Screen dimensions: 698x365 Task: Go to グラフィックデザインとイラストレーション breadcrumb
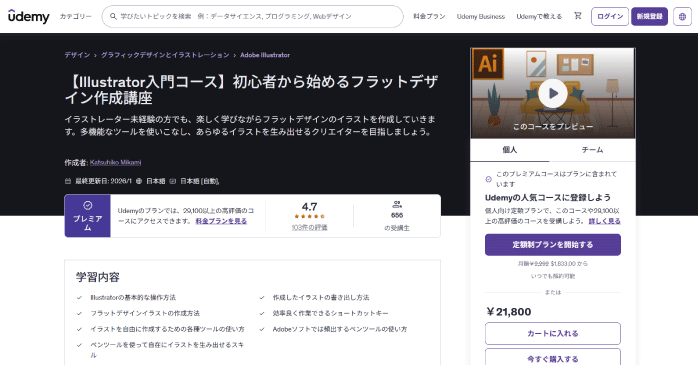pyautogui.click(x=165, y=55)
